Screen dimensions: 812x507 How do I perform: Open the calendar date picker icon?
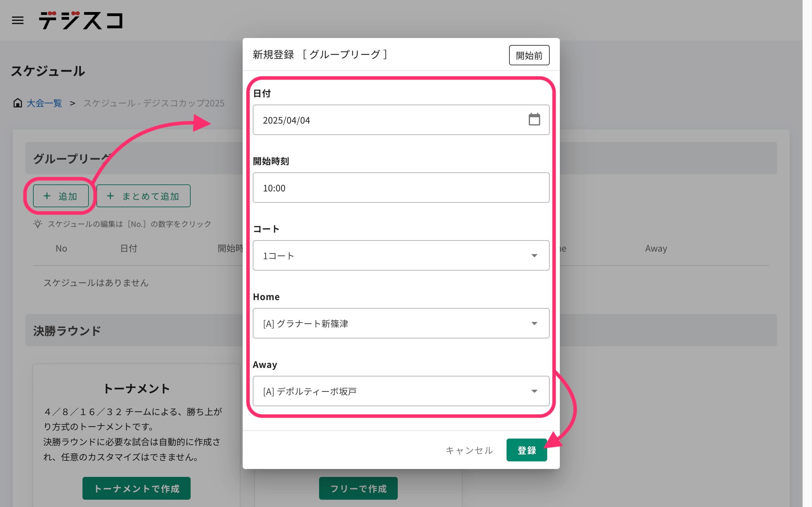coord(534,120)
